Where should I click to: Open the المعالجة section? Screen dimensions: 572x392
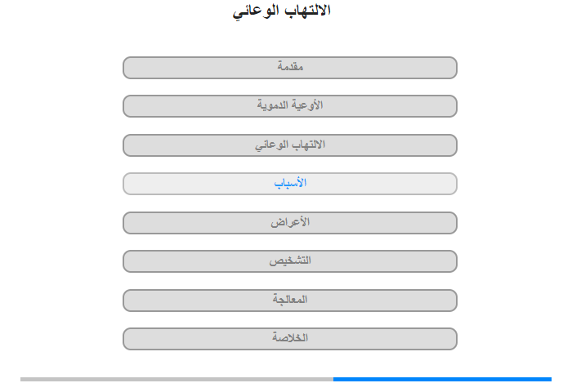pyautogui.click(x=290, y=301)
